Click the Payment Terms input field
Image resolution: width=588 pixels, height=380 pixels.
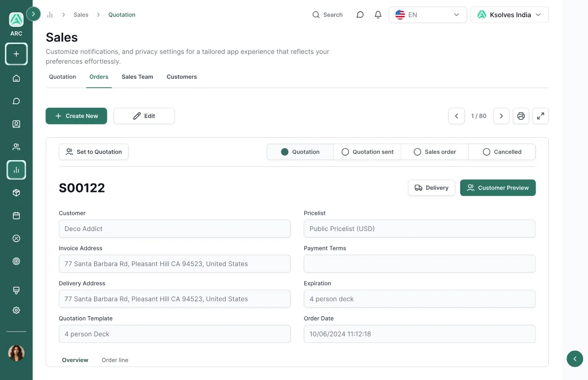click(x=419, y=263)
